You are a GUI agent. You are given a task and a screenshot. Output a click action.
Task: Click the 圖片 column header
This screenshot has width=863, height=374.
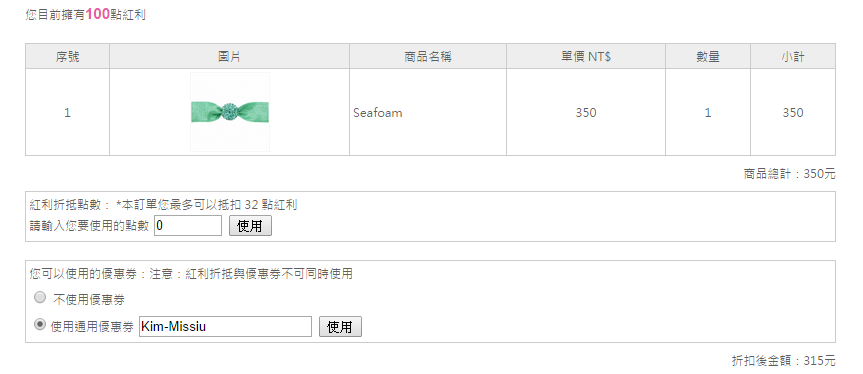[x=230, y=56]
